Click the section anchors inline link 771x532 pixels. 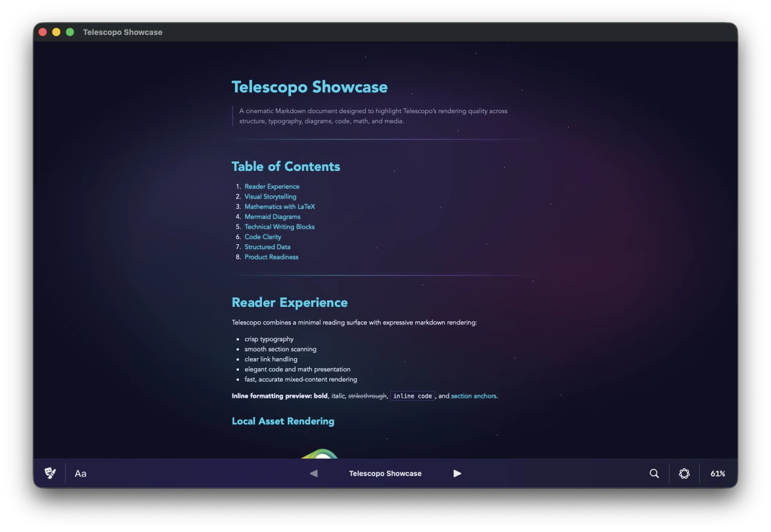473,395
